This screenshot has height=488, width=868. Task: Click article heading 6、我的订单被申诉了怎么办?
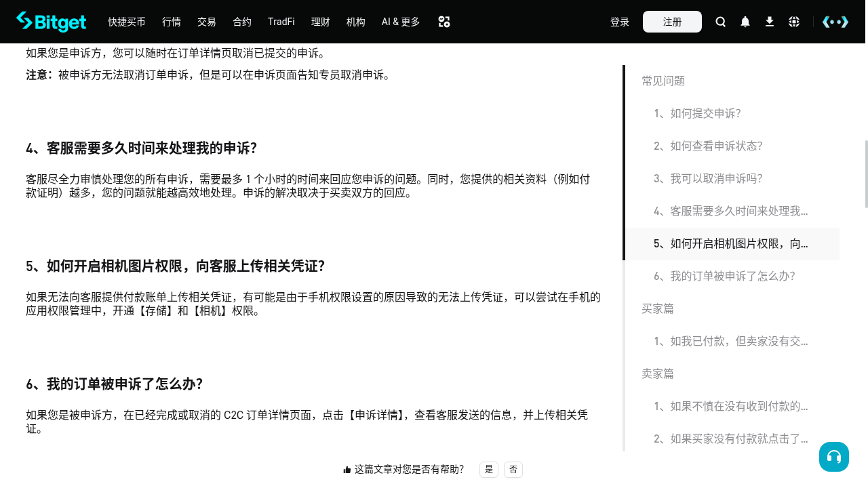click(115, 384)
